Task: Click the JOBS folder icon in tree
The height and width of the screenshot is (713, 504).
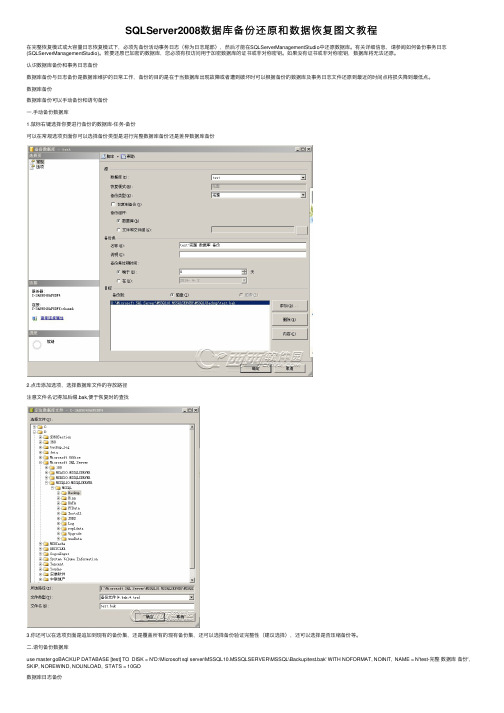Action: pyautogui.click(x=64, y=518)
